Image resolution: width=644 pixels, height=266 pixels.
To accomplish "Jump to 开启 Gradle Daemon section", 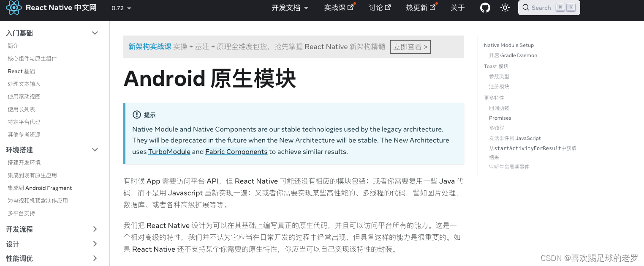I will (x=513, y=55).
